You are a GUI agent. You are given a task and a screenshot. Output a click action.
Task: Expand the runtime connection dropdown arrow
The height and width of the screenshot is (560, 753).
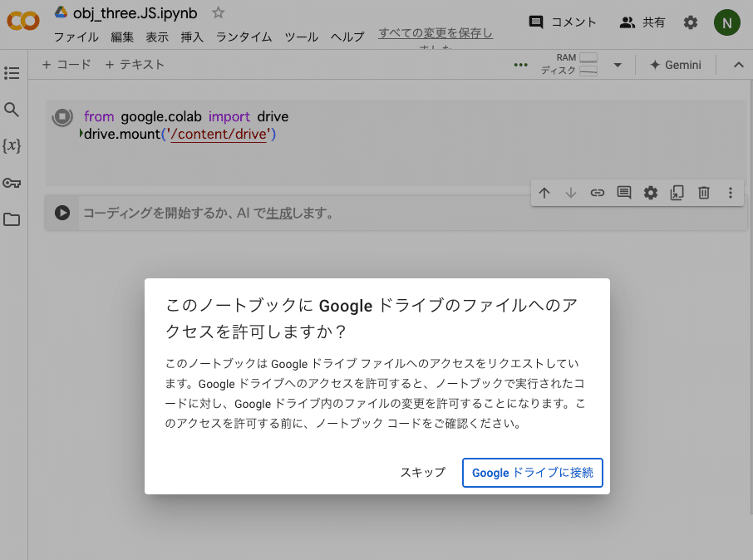pos(618,65)
